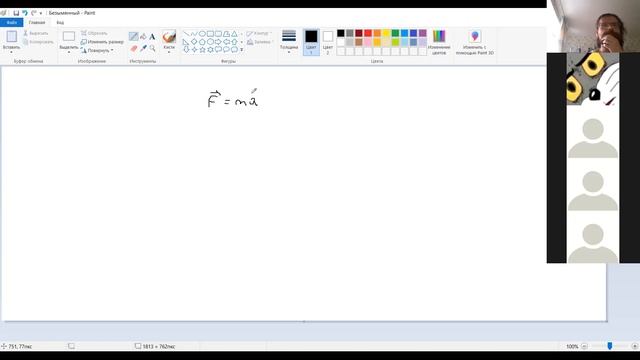Screen dimensions: 640x360
Task: Click the Crop (Обрезать) command
Action: coord(94,33)
